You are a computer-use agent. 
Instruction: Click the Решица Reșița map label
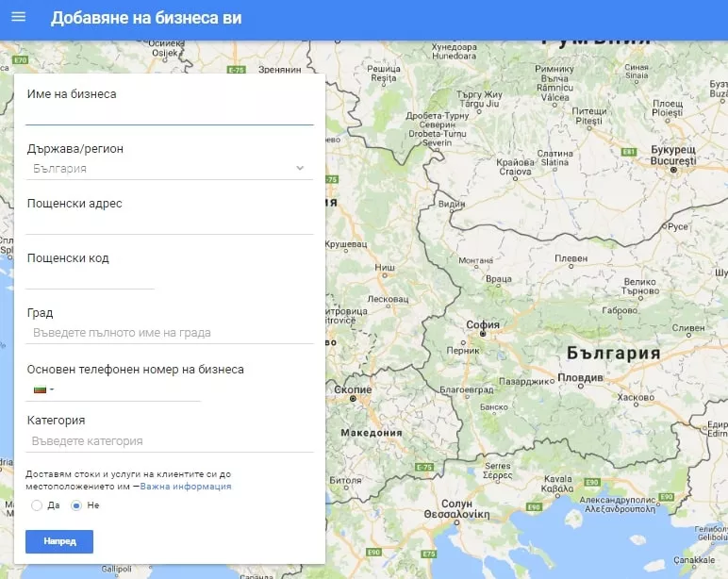pos(384,73)
